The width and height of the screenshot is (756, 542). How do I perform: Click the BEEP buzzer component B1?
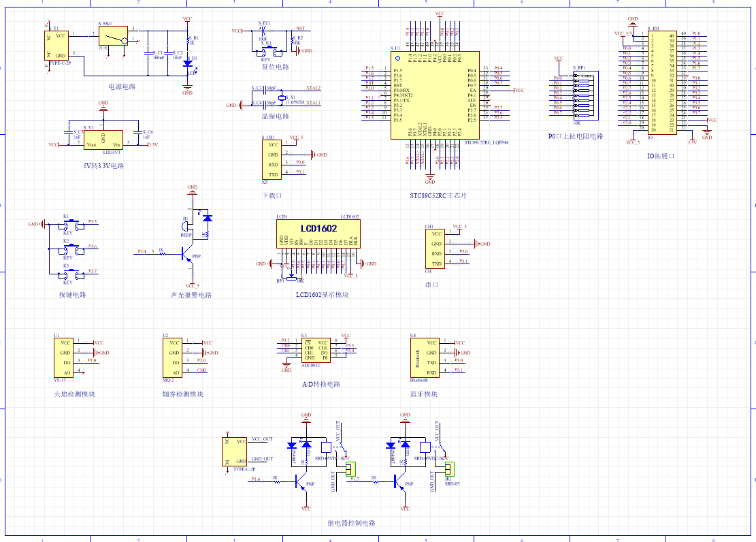[x=186, y=227]
